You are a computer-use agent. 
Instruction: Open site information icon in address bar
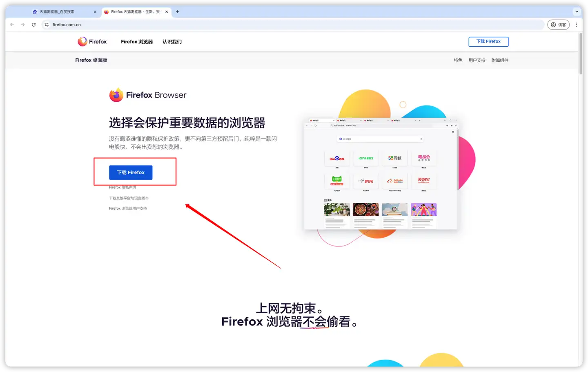coord(47,25)
